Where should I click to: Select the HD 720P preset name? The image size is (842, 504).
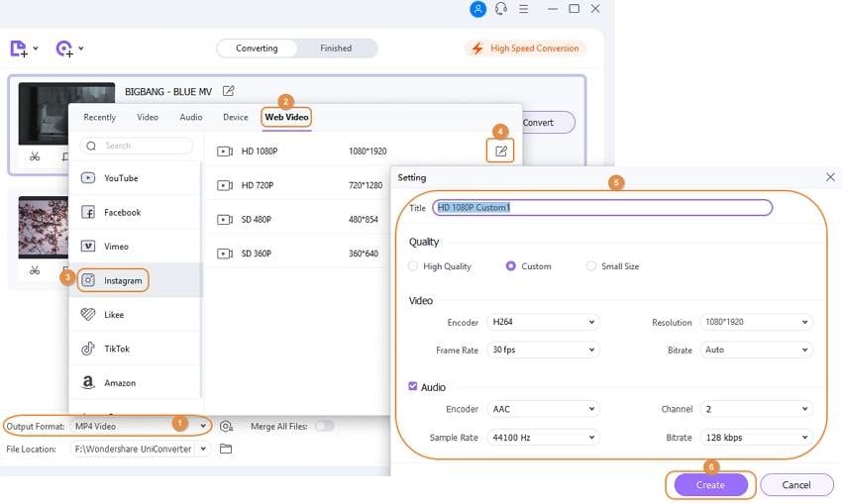click(258, 185)
